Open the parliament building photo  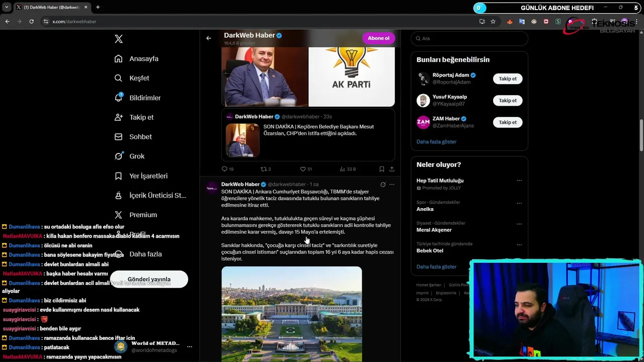(291, 314)
